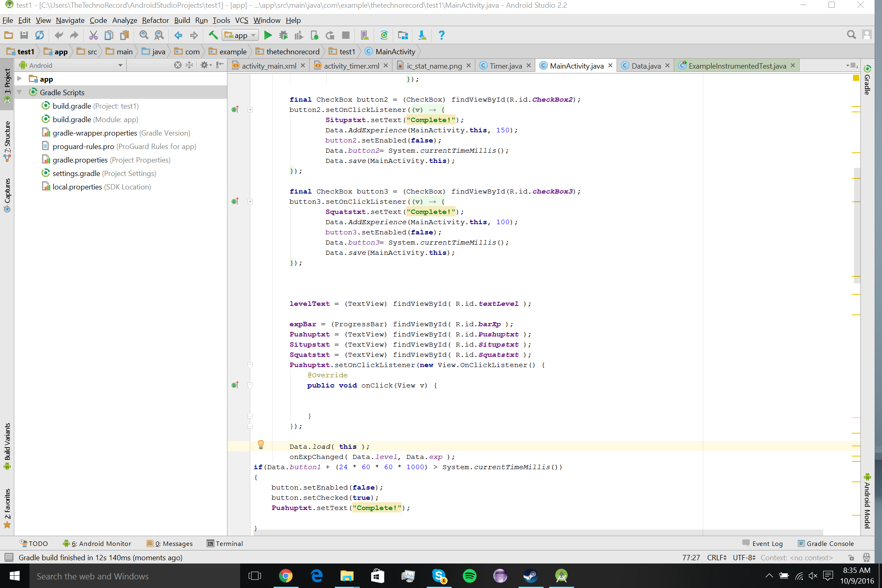The image size is (882, 588).
Task: Open the SDK Manager download icon
Action: click(422, 36)
